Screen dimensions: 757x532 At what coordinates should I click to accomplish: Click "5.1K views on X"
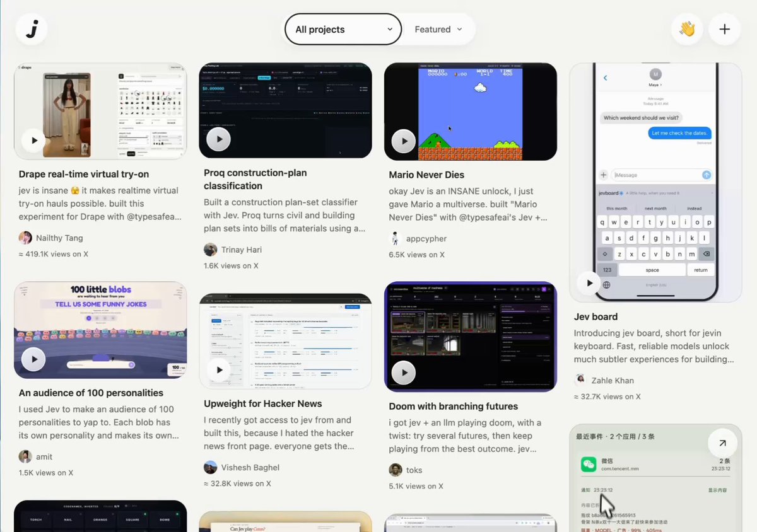(x=416, y=486)
